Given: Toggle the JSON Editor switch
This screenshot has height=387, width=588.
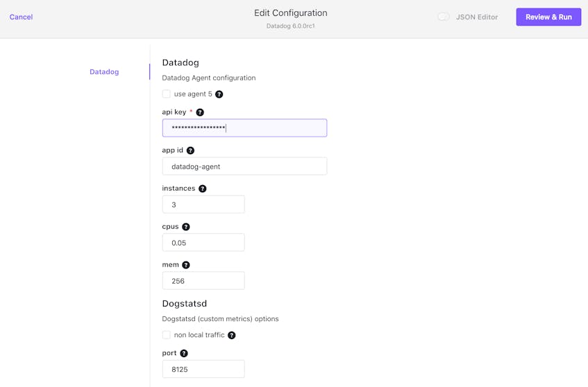Looking at the screenshot, I should pyautogui.click(x=443, y=17).
